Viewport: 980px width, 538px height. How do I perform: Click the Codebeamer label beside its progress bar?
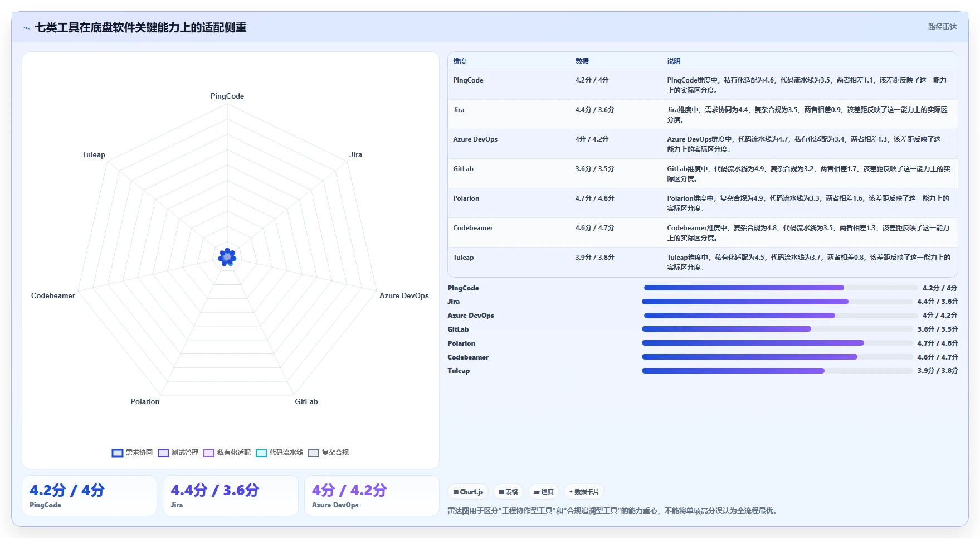pyautogui.click(x=468, y=357)
